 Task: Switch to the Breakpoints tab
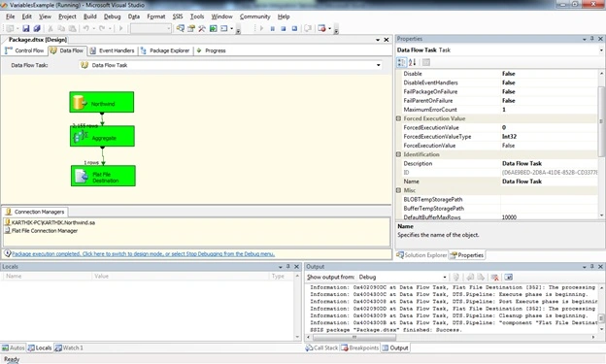[359, 347]
